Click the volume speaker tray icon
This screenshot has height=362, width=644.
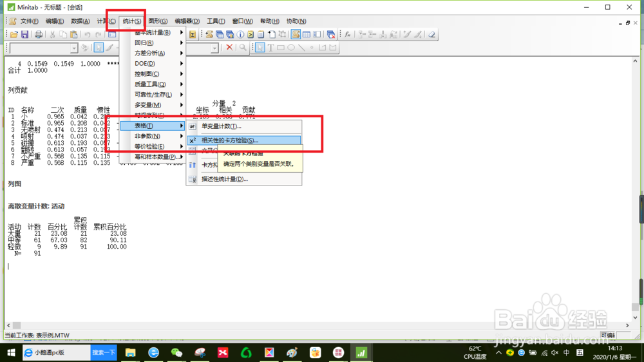[555, 352]
